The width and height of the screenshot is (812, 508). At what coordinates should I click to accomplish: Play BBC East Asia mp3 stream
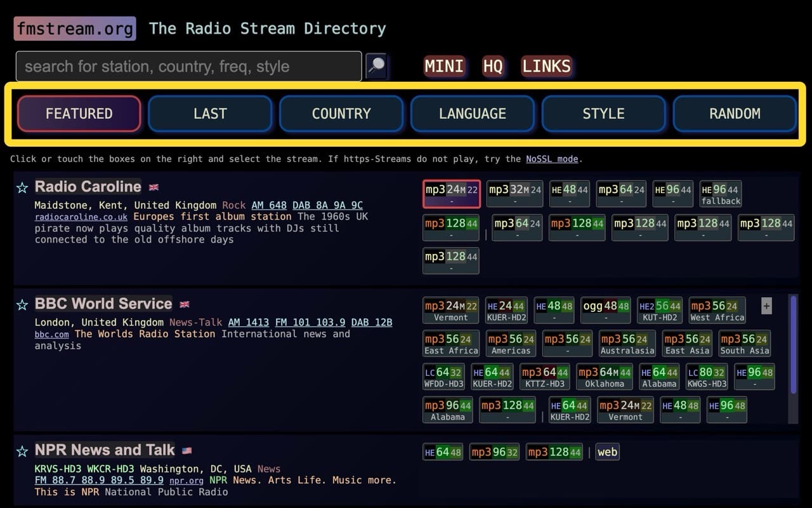687,344
